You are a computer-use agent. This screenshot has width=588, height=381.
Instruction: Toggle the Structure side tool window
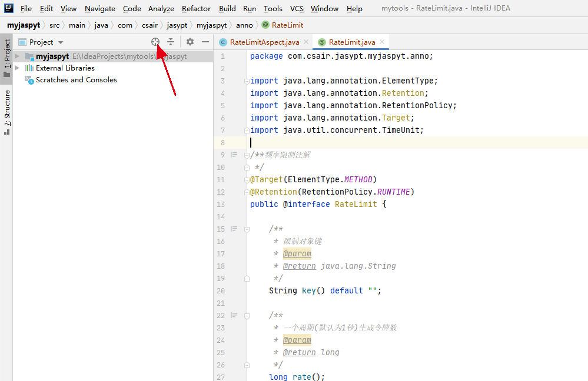(6, 112)
